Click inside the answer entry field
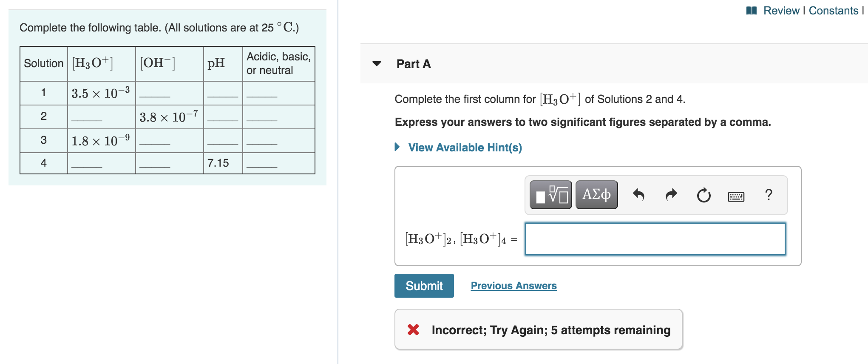The width and height of the screenshot is (868, 364). (x=655, y=239)
